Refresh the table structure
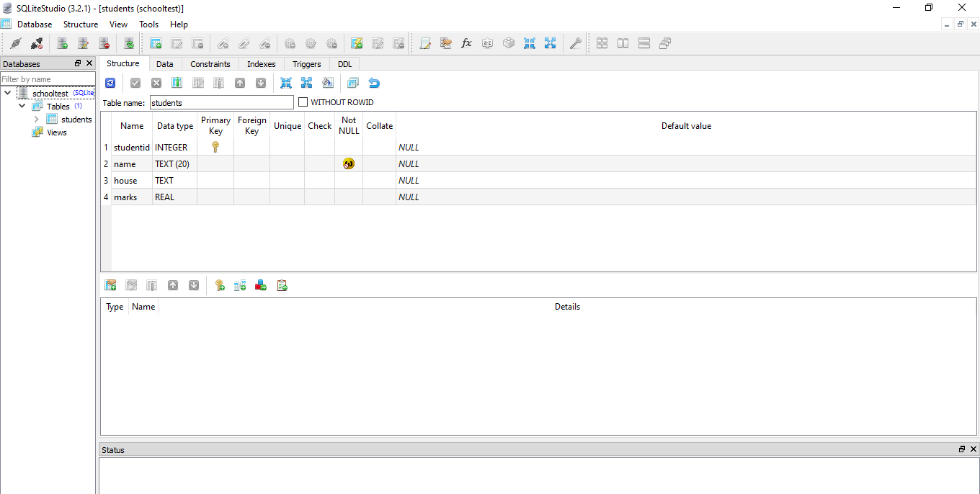Image resolution: width=980 pixels, height=494 pixels. tap(110, 82)
